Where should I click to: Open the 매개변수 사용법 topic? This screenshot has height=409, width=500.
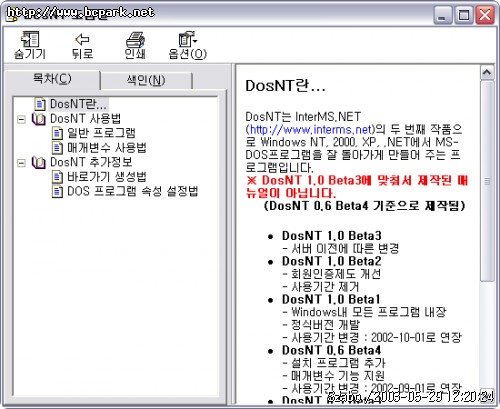(107, 148)
